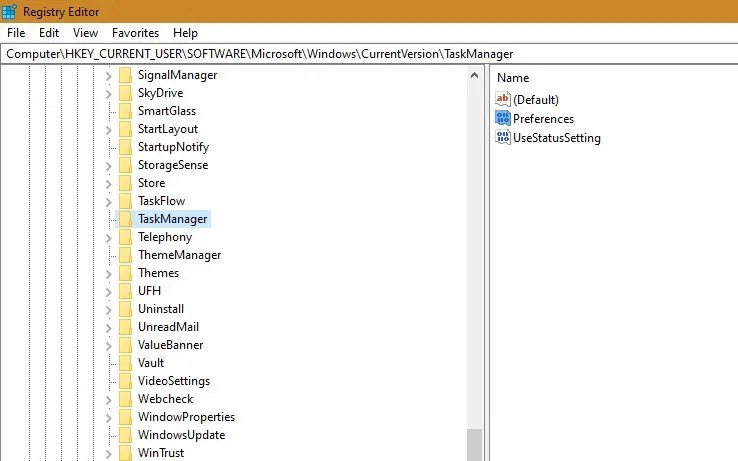Click the (Default) string value icon
Image resolution: width=738 pixels, height=461 pixels.
coord(503,99)
